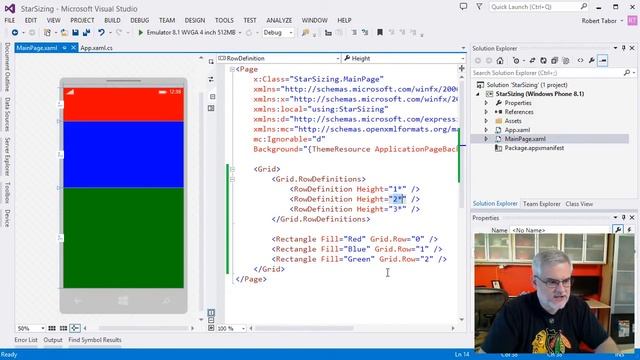This screenshot has width=640, height=360.
Task: Collapse the StarSizing project node
Action: 478,94
